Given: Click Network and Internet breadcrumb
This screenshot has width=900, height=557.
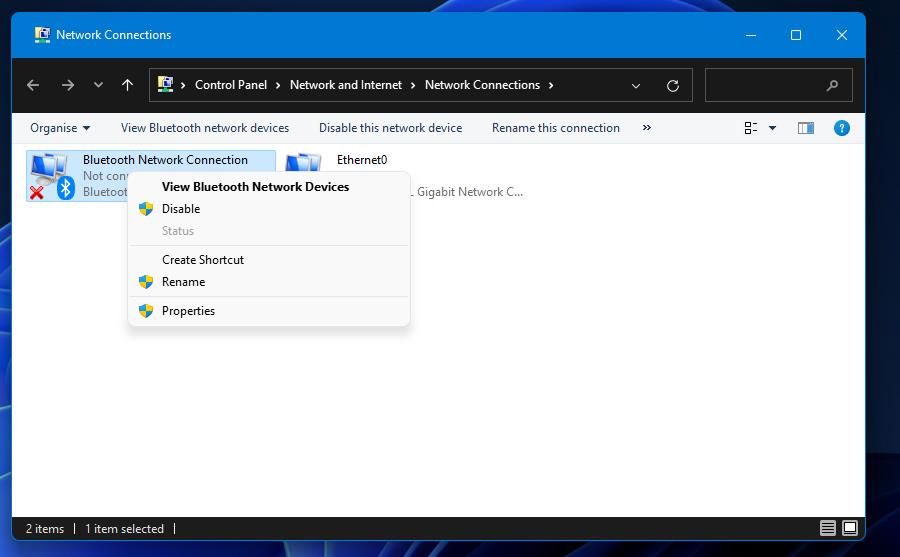Looking at the screenshot, I should pyautogui.click(x=346, y=85).
